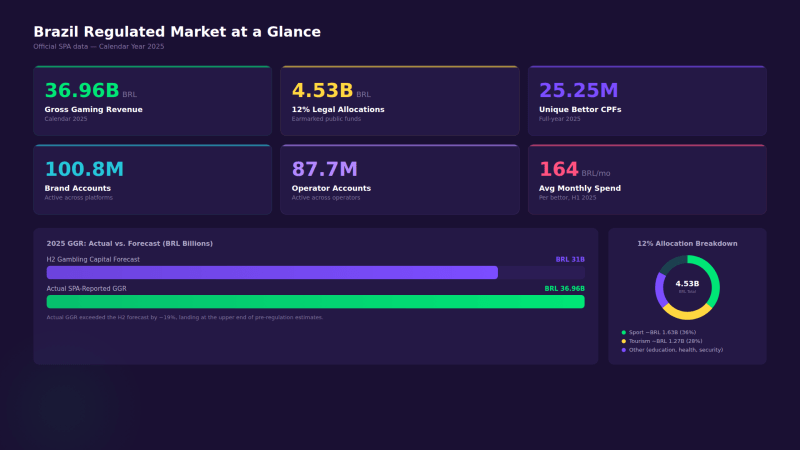Click the "Active across operators" caption
The height and width of the screenshot is (450, 800).
click(x=326, y=197)
